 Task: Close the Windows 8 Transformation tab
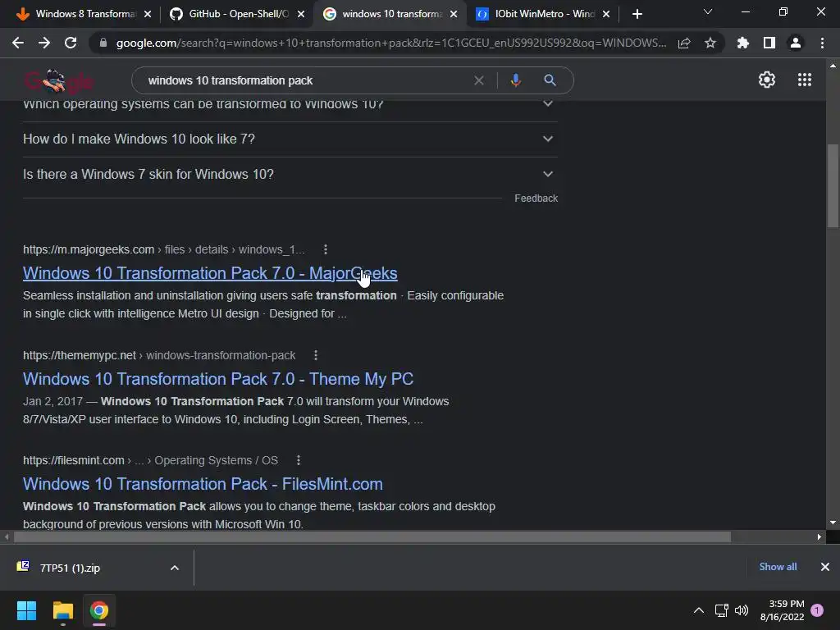(x=148, y=14)
